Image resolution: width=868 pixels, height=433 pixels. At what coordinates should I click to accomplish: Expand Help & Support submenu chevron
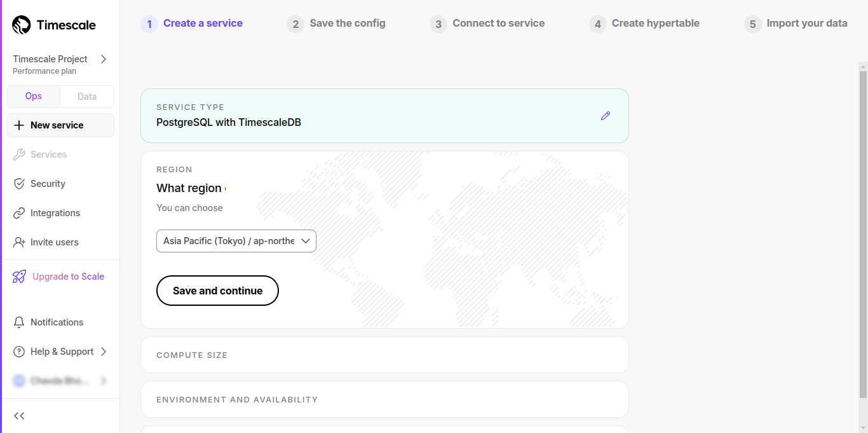[x=104, y=352]
